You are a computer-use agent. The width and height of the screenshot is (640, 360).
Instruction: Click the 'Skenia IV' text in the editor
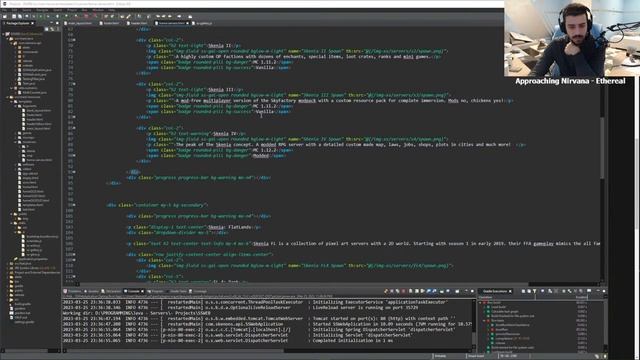(x=224, y=133)
